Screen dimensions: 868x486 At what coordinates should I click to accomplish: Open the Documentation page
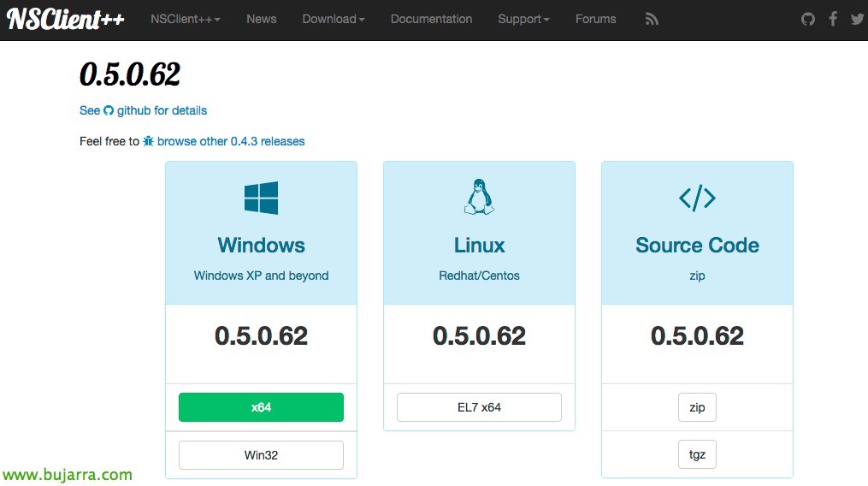point(431,19)
